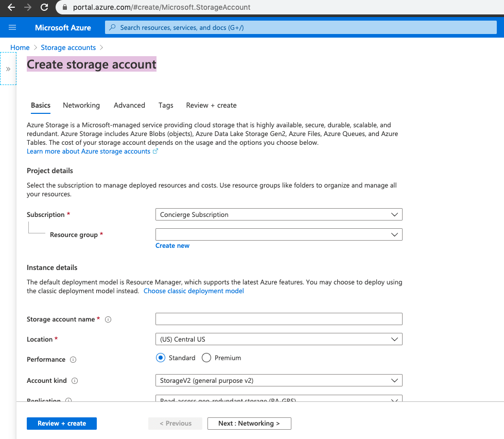Click the browser forward arrow
Screen dimensions: 504x439
pyautogui.click(x=28, y=7)
